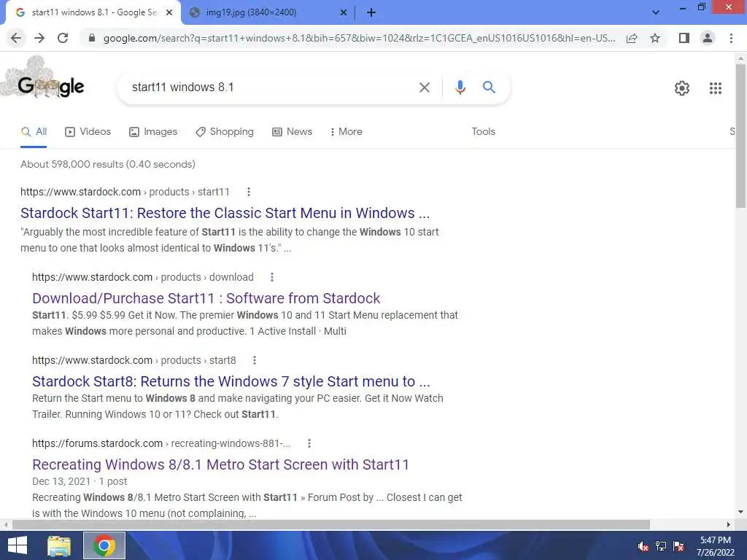
Task: Switch to News results
Action: coord(292,132)
